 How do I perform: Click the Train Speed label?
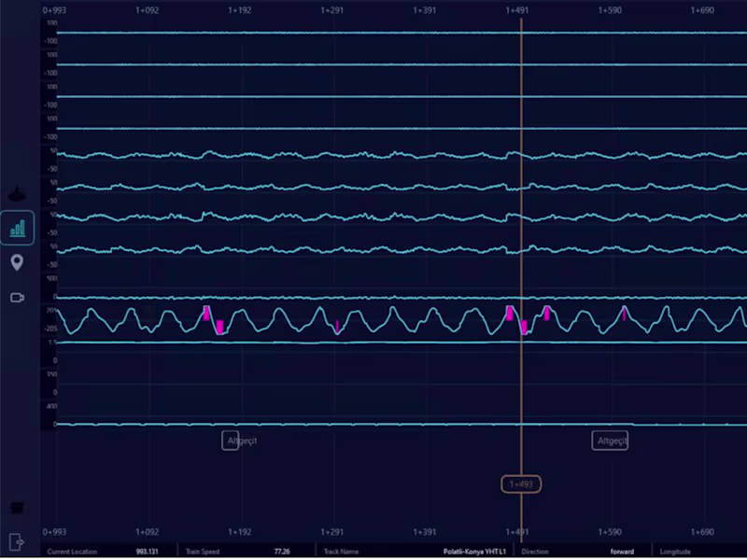(203, 552)
